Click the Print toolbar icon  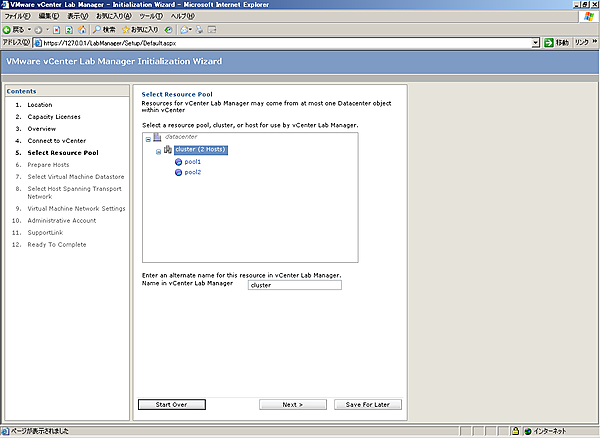(199, 30)
